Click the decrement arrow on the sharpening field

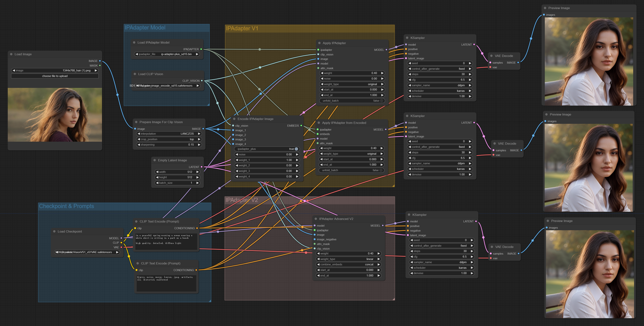tap(139, 145)
